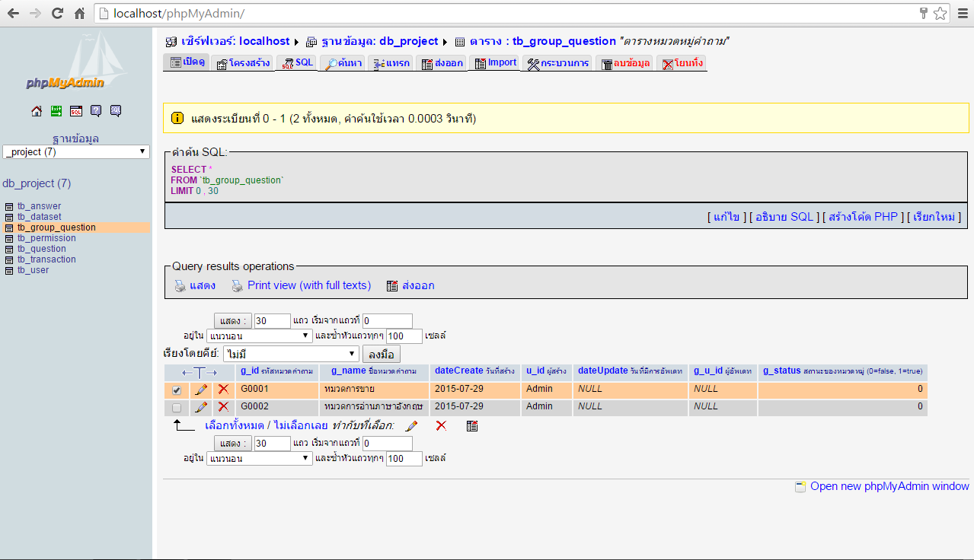Screen dimensions: 974x560
Task: Click browser back arrow
Action: pyautogui.click(x=13, y=13)
